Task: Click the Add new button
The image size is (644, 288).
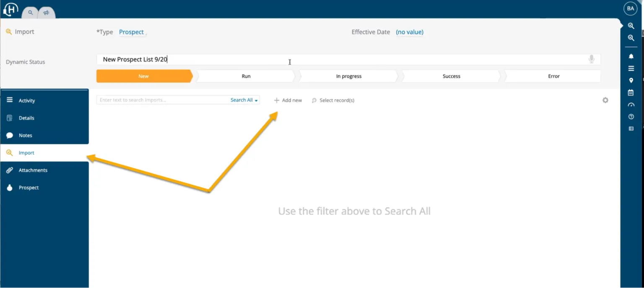Action: [288, 100]
